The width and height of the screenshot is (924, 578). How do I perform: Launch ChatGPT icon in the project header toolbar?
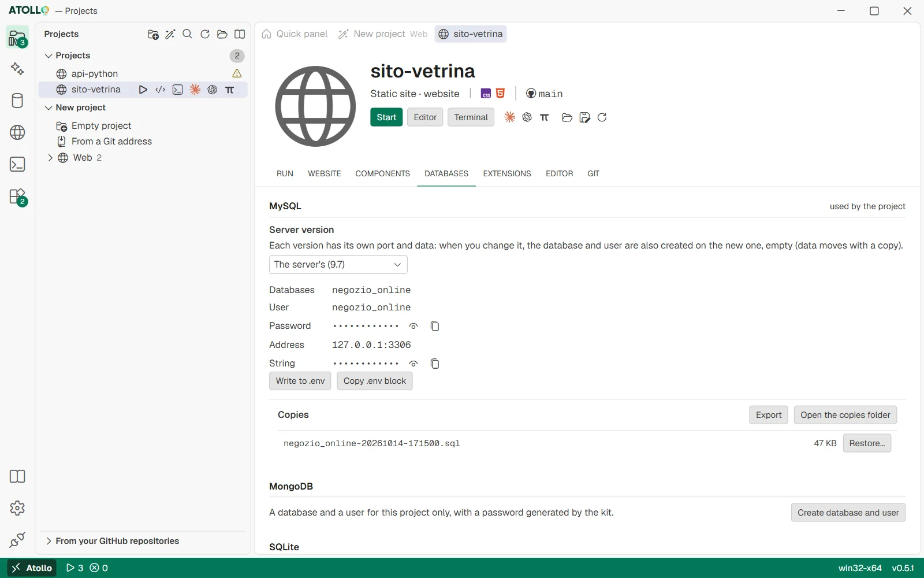tap(527, 117)
